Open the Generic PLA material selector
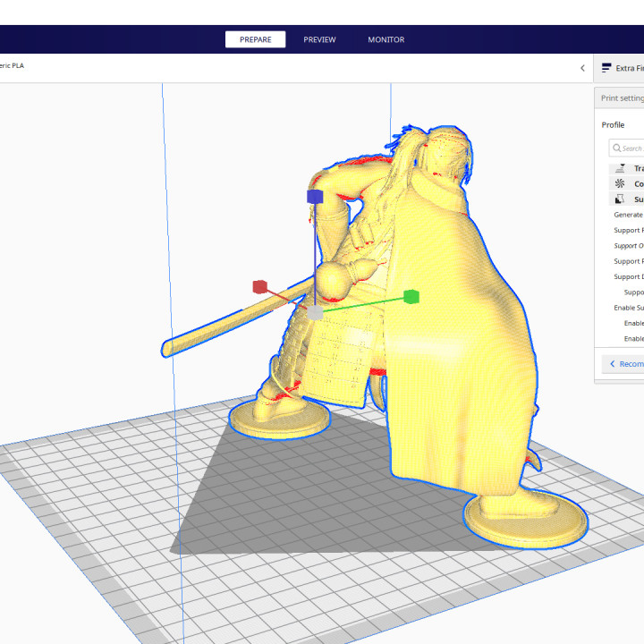The height and width of the screenshot is (644, 644). (x=13, y=66)
